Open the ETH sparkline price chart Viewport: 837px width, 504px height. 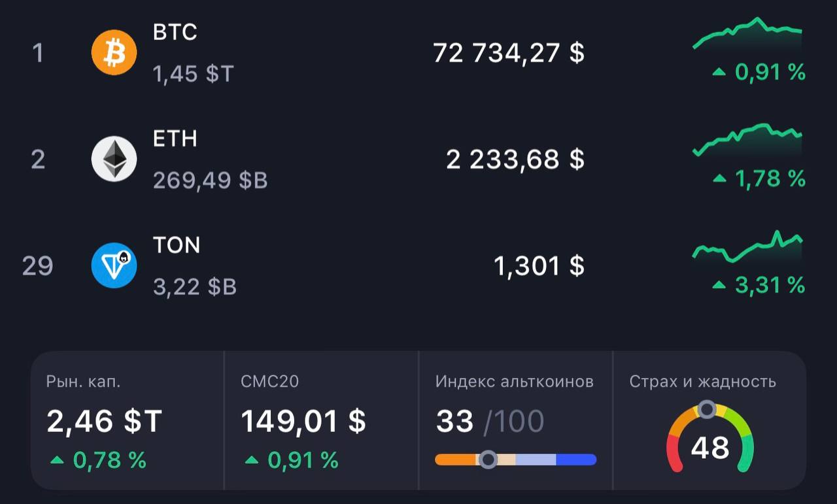pos(747,139)
